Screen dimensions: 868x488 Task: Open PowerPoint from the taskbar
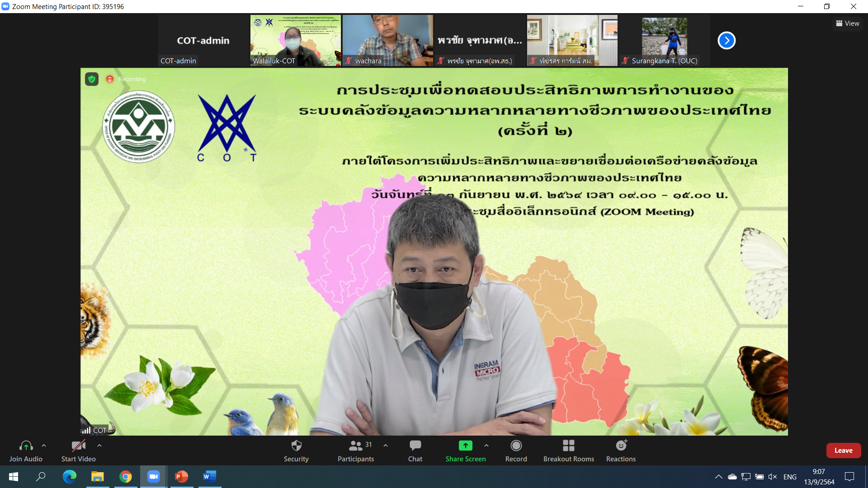[181, 477]
